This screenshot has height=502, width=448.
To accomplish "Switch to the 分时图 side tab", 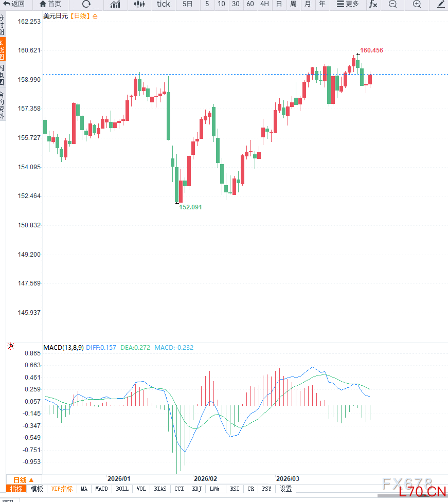I will point(2,24).
